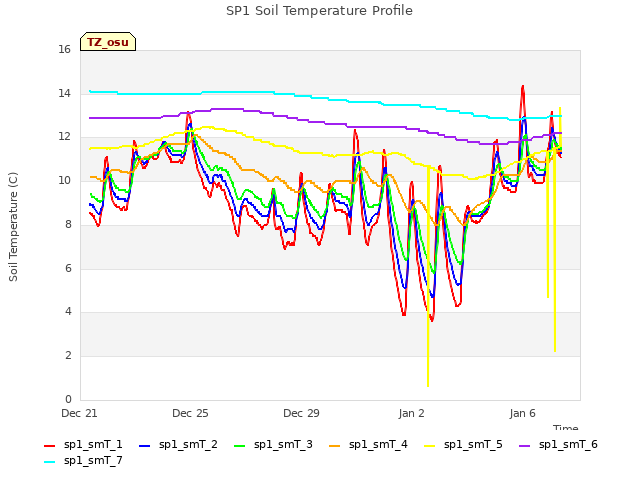The height and width of the screenshot is (480, 640).
Task: Click the purple sp1_smT_6 legend swatch
Action: pos(524,446)
